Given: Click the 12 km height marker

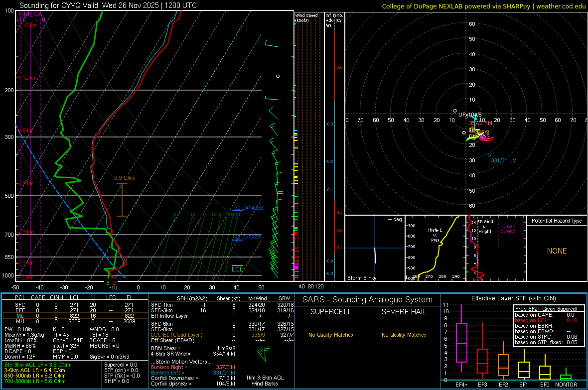Looking at the screenshot, I should click(30, 78).
